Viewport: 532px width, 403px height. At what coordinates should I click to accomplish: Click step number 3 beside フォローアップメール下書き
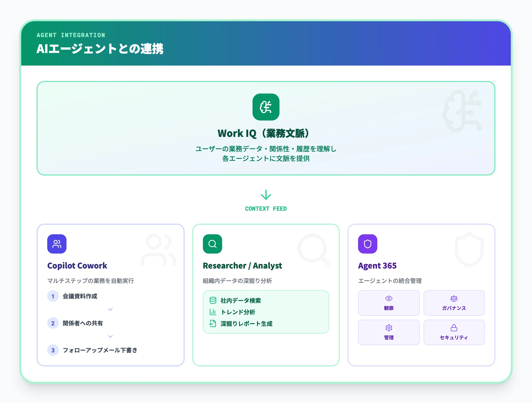pyautogui.click(x=53, y=350)
